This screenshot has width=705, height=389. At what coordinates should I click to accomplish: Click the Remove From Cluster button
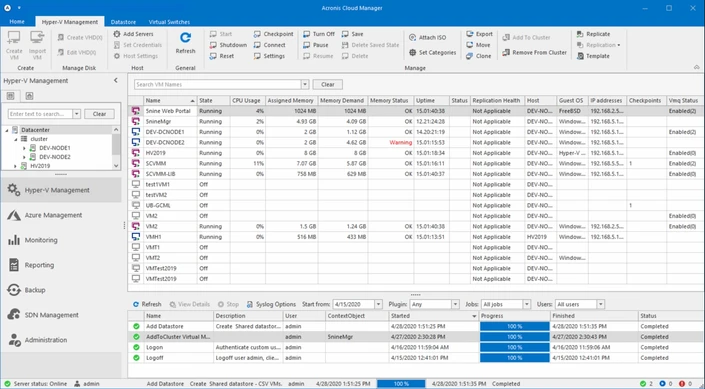point(534,53)
